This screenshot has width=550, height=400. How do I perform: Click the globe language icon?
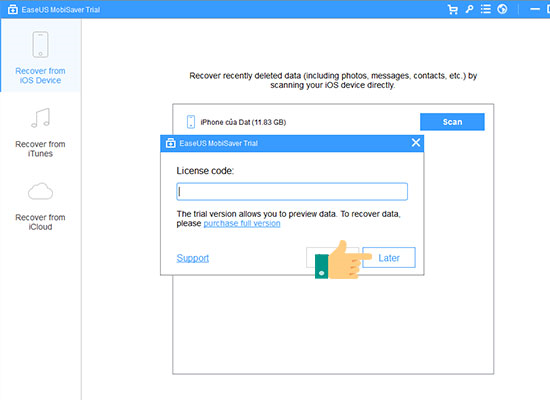coord(502,9)
